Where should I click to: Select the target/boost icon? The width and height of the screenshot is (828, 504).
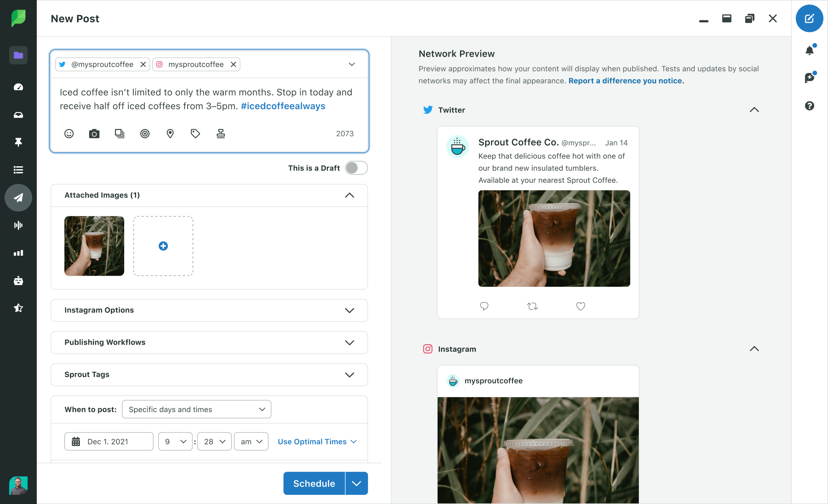(x=144, y=133)
